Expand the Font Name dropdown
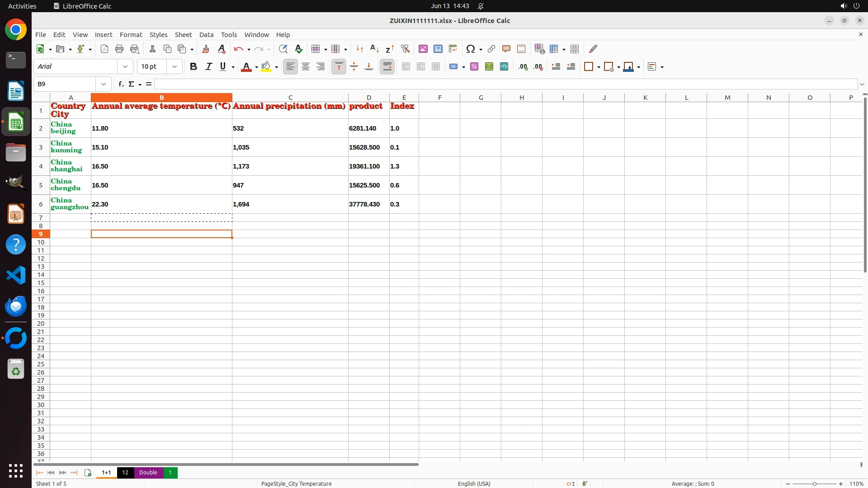The height and width of the screenshot is (488, 868). coord(125,67)
